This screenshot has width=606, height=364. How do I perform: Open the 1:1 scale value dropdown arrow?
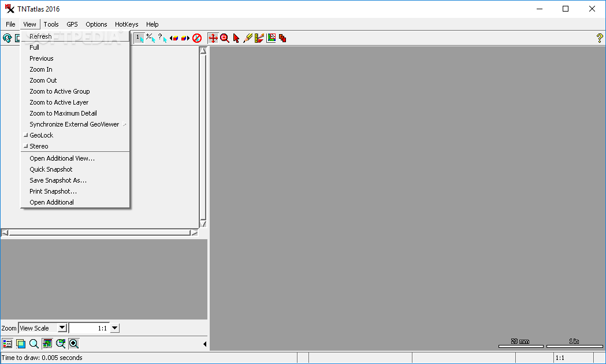click(115, 328)
